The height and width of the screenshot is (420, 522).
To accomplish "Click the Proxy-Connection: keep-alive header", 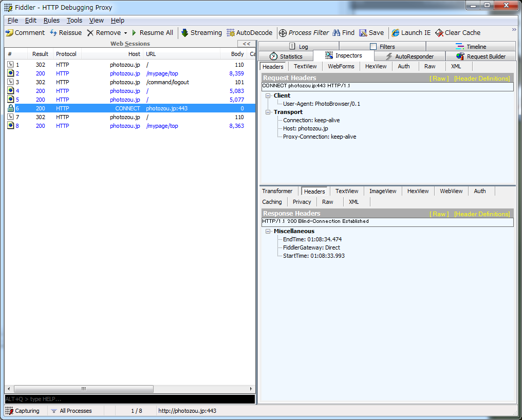I will coord(320,137).
